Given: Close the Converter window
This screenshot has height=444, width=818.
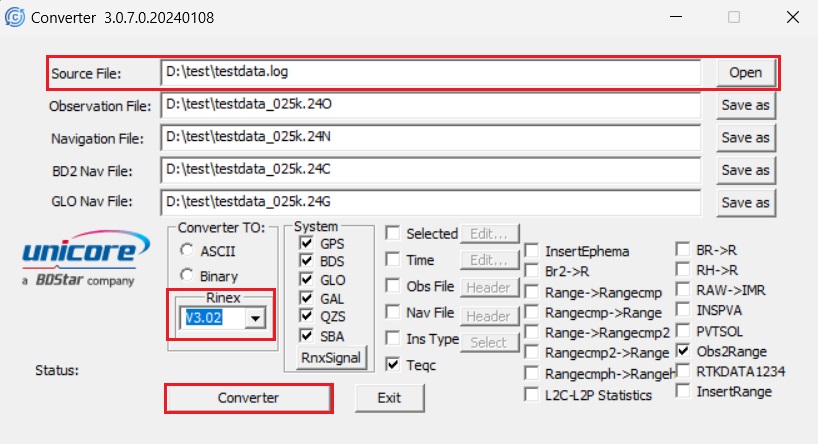Looking at the screenshot, I should pos(789,18).
